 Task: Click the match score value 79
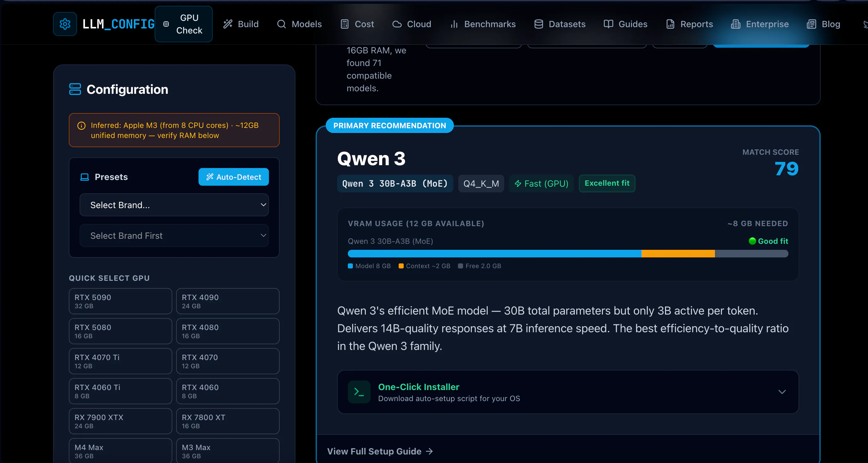[x=787, y=169]
